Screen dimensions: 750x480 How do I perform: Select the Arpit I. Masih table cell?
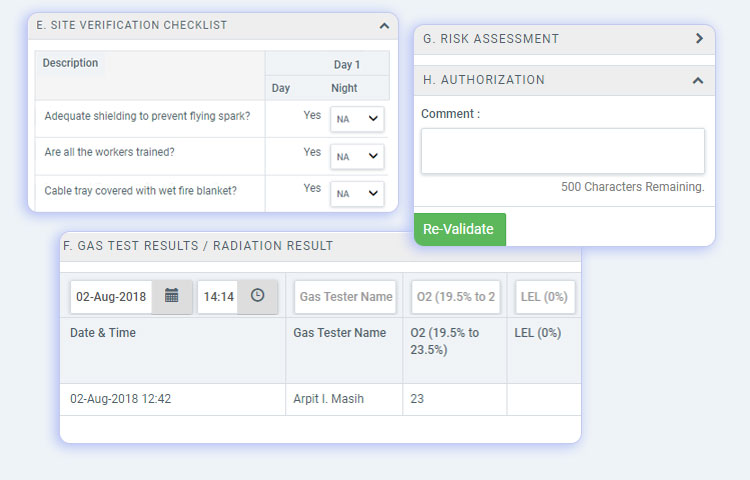point(328,399)
